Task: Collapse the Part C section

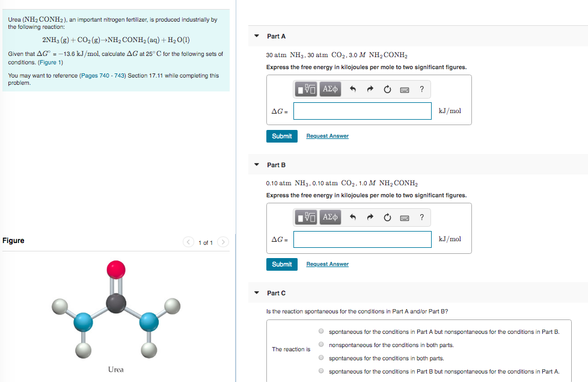Action: [257, 292]
